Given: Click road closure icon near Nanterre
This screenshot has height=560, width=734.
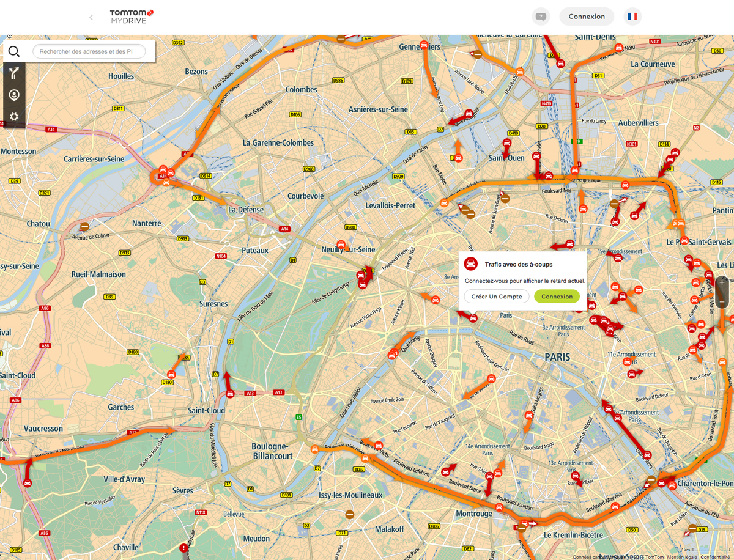Looking at the screenshot, I should (85, 226).
